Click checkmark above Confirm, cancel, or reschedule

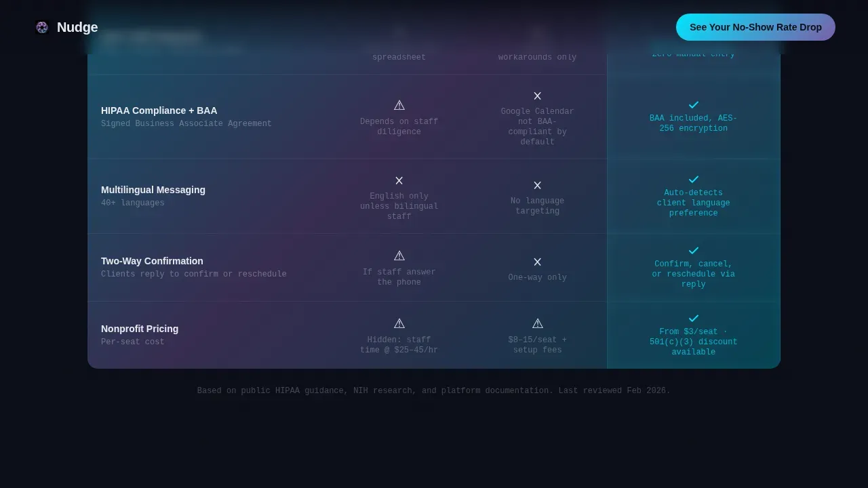click(694, 251)
